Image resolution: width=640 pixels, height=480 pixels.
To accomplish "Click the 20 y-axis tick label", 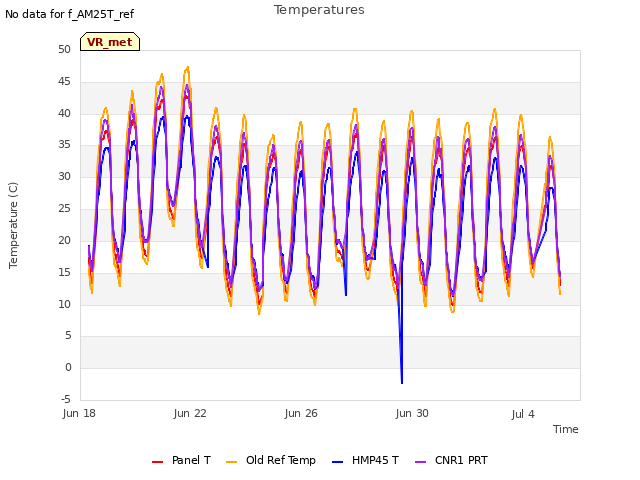I will click(x=64, y=240).
